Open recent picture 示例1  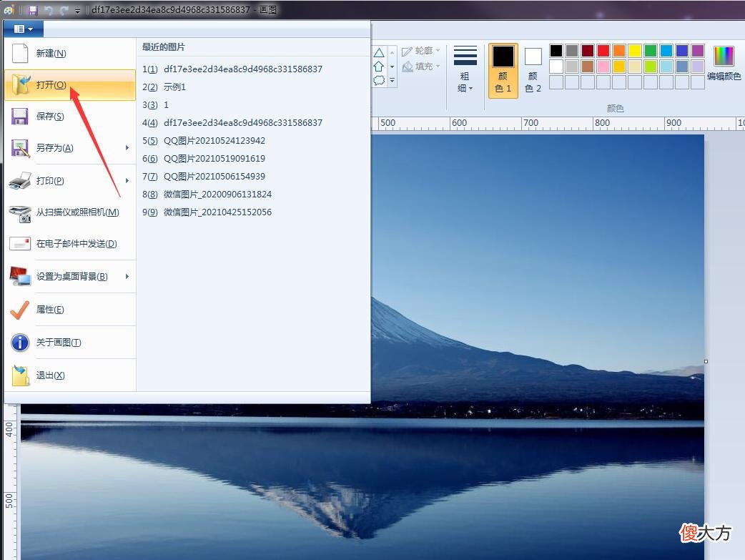point(164,87)
